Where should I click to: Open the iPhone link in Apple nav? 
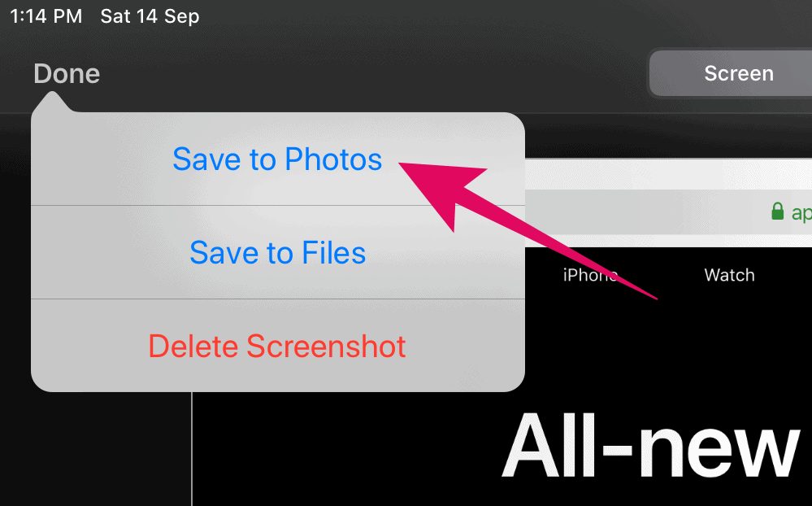(x=590, y=275)
